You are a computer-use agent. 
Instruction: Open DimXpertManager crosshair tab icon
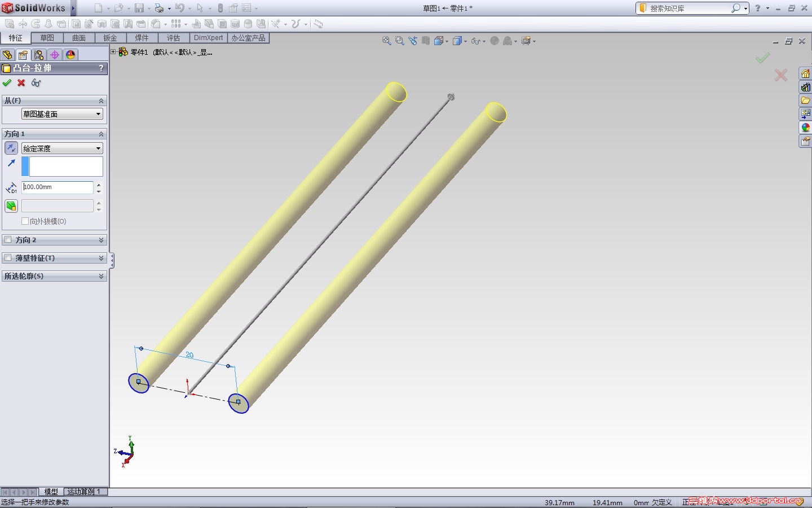pyautogui.click(x=54, y=55)
